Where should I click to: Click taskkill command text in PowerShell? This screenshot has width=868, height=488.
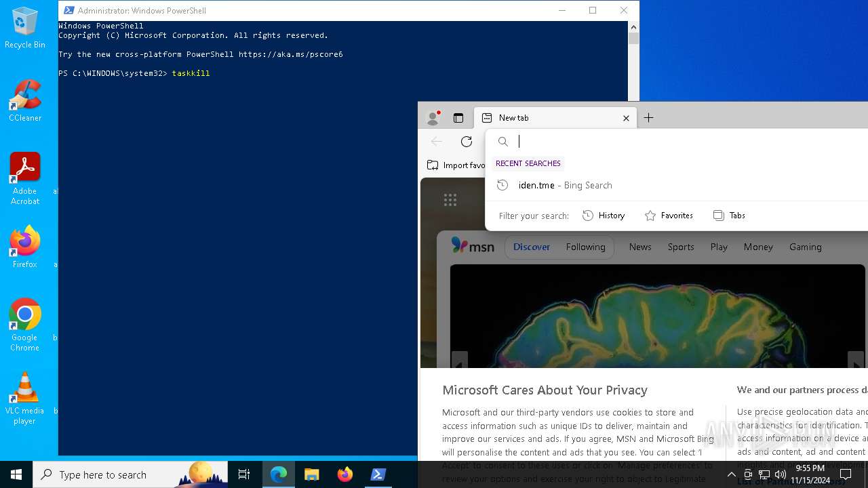click(191, 73)
